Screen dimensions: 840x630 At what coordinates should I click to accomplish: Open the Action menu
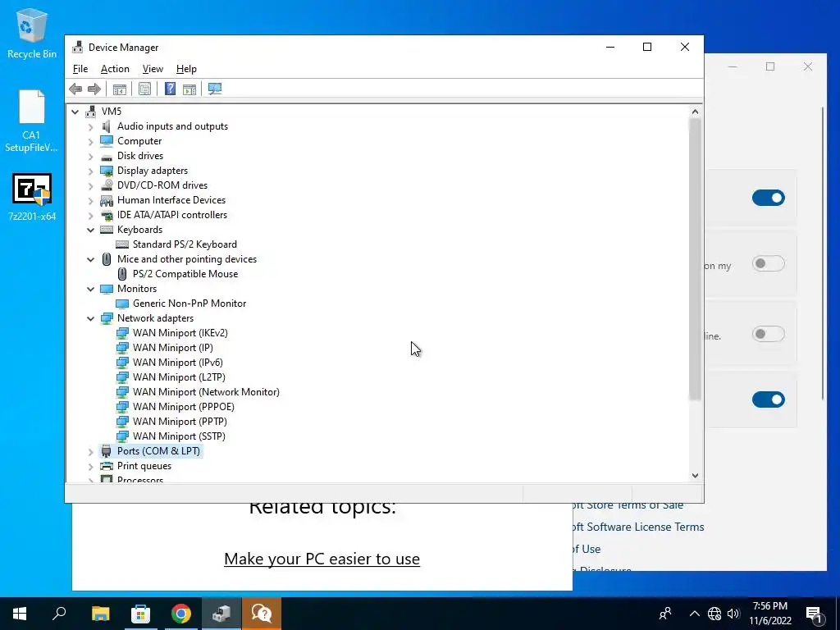click(115, 69)
